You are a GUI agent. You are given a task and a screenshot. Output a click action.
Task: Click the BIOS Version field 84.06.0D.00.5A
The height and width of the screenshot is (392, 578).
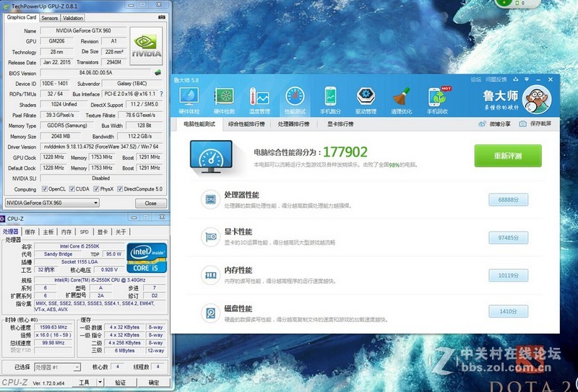point(96,73)
